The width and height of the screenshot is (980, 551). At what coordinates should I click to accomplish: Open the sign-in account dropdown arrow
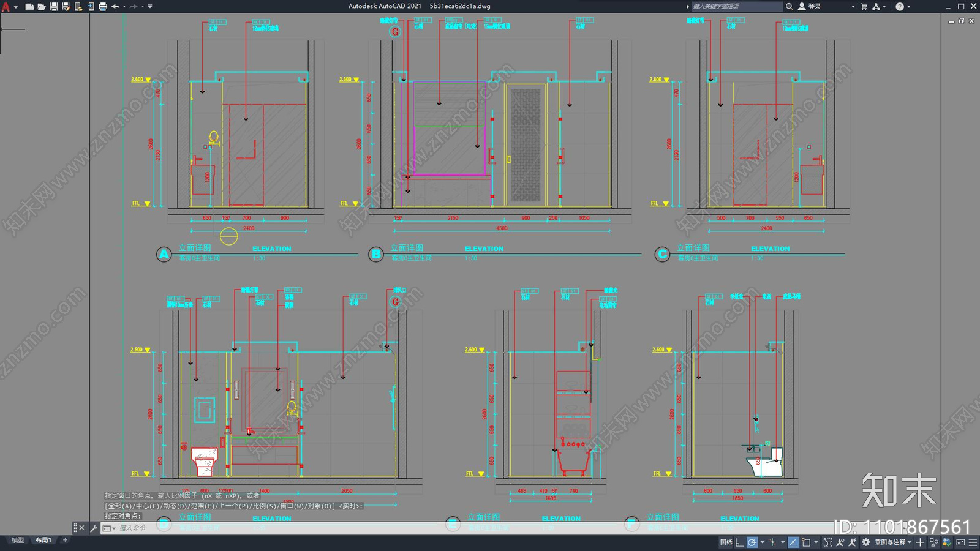pyautogui.click(x=853, y=7)
